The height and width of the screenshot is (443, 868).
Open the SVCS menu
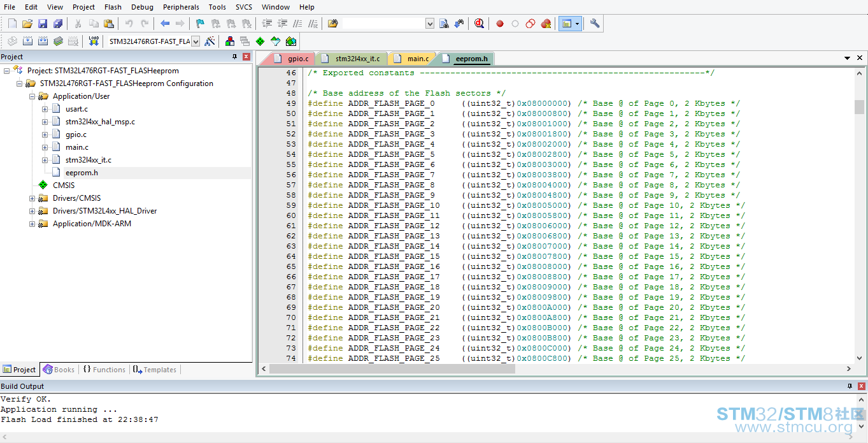244,7
